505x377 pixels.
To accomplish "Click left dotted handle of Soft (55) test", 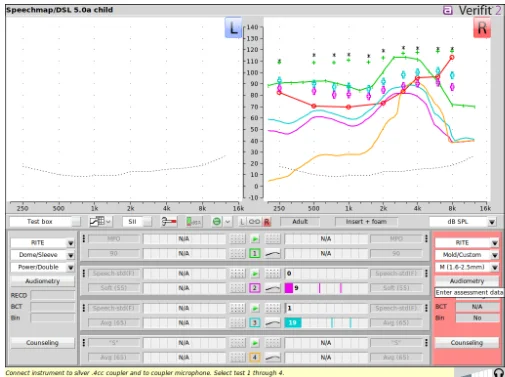I will (84, 274).
